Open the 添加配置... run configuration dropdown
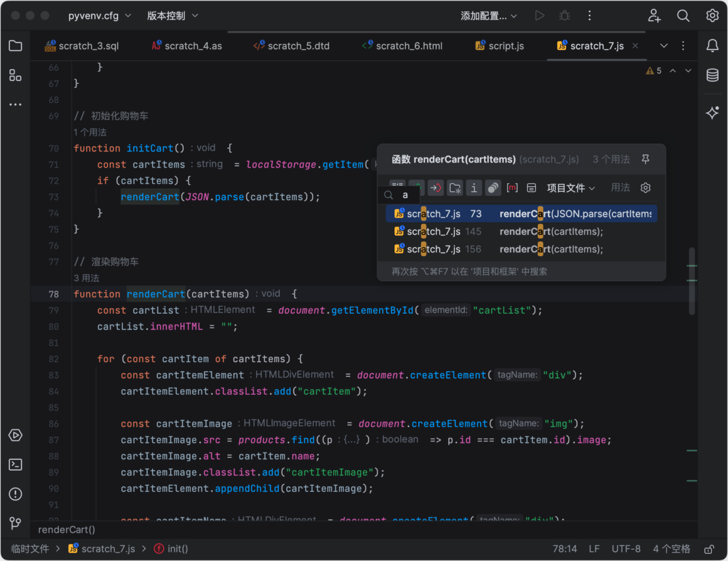The height and width of the screenshot is (561, 728). click(488, 16)
